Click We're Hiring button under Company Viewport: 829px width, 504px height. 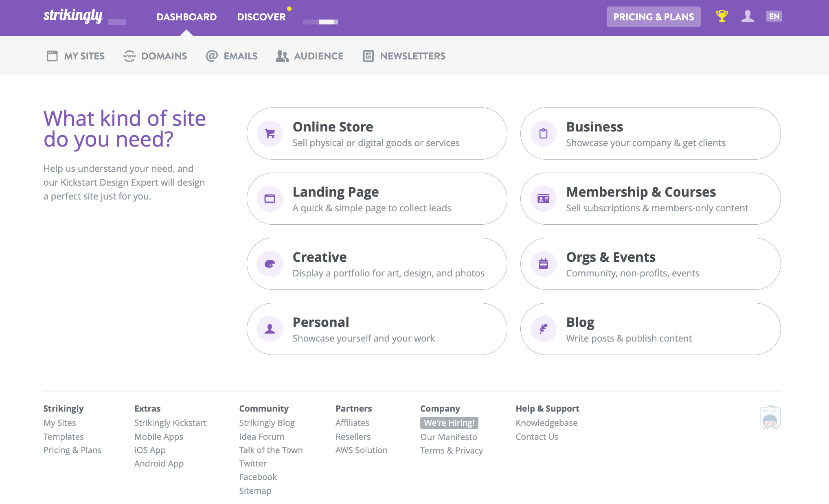[449, 423]
